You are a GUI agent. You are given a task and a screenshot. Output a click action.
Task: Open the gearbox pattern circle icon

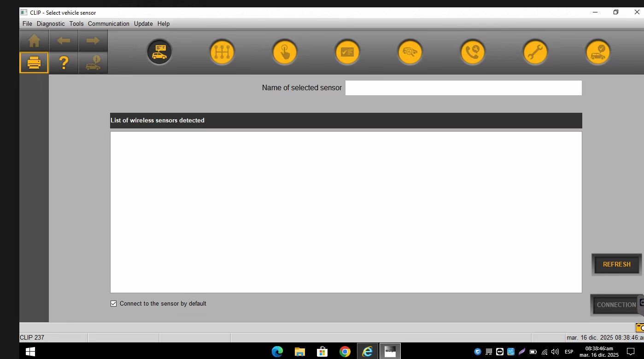click(222, 52)
